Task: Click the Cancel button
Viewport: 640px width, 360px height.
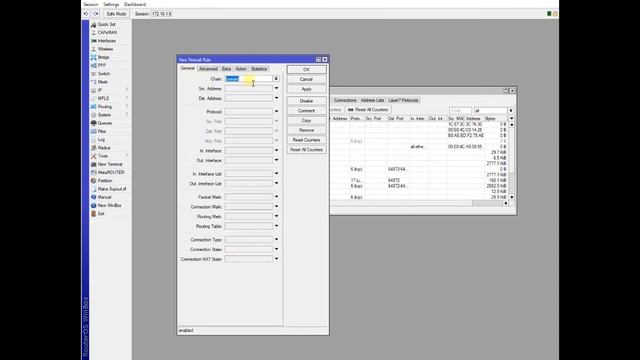Action: 306,79
